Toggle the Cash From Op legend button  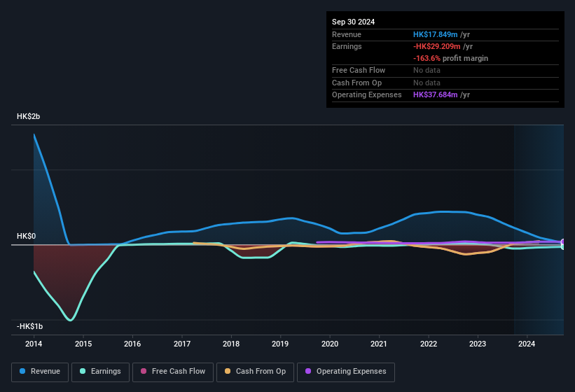click(255, 372)
